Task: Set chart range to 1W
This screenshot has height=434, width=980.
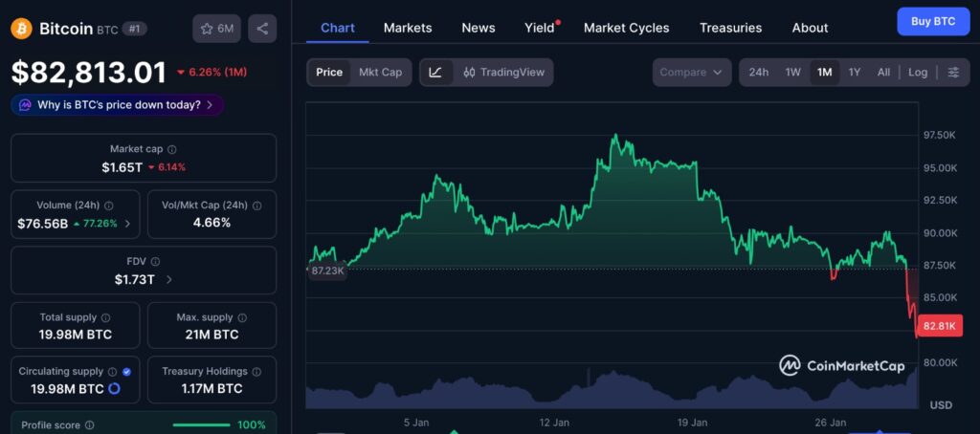Action: (793, 73)
